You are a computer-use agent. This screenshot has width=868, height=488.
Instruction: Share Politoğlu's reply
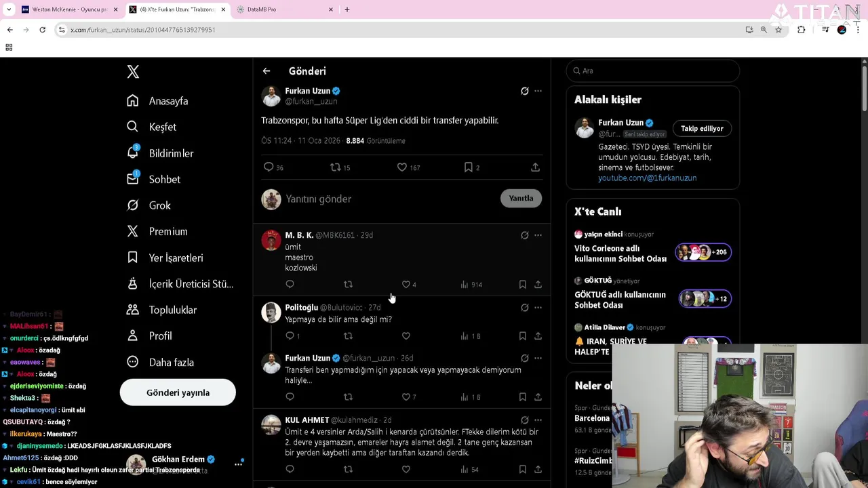tap(538, 336)
